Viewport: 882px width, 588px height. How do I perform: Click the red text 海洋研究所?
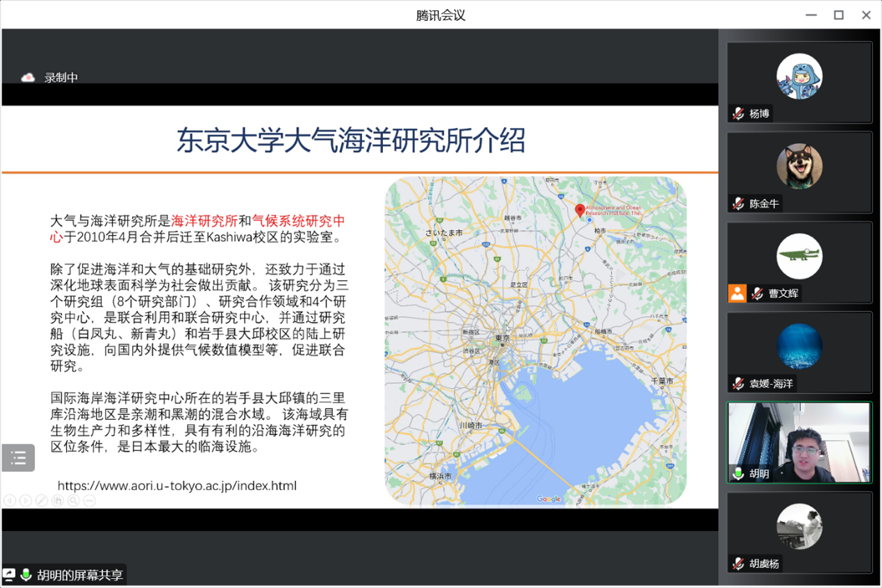(204, 222)
